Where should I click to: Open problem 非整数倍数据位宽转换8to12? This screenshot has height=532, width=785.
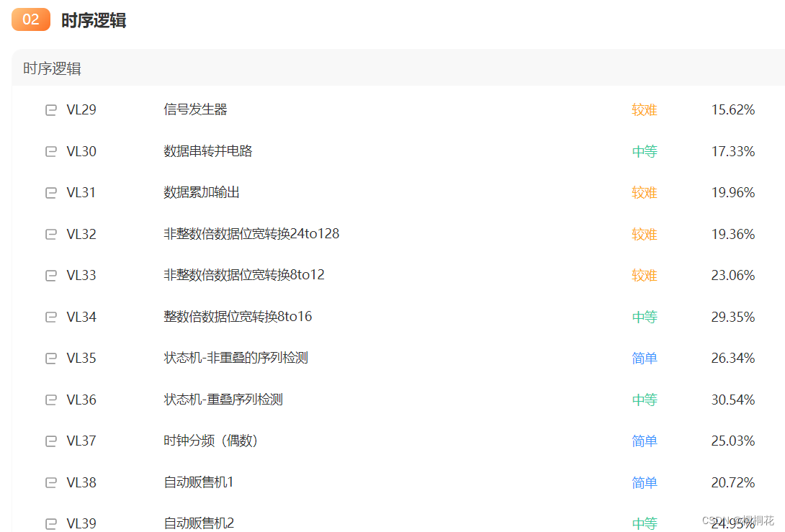[x=244, y=275]
